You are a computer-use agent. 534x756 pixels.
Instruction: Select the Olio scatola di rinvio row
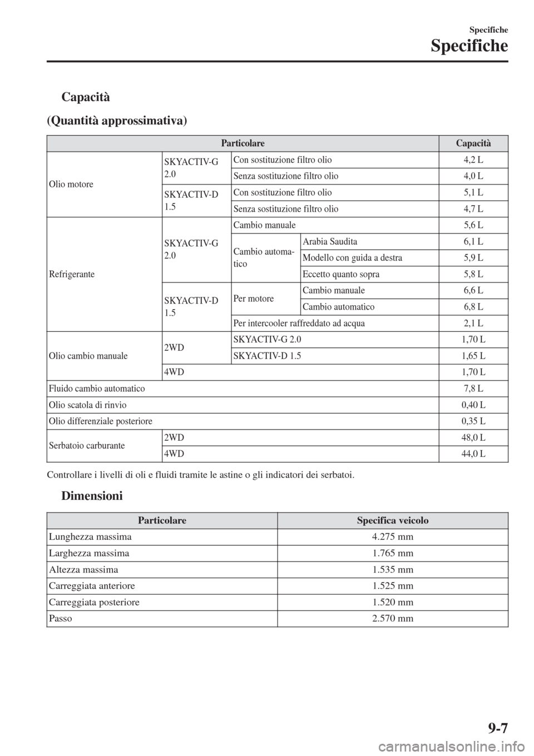[x=278, y=405]
